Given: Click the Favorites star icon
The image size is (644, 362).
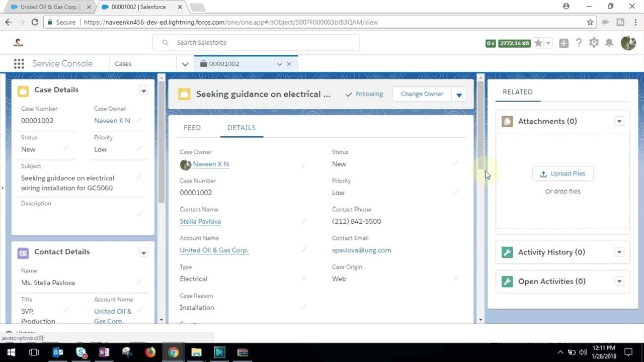Looking at the screenshot, I should click(x=538, y=43).
